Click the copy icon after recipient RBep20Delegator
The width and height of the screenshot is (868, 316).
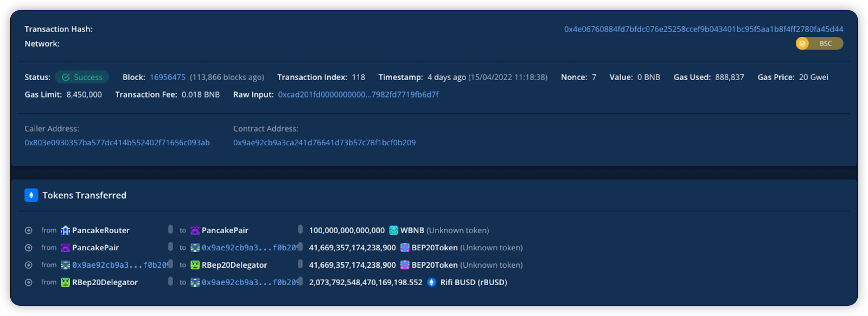300,264
